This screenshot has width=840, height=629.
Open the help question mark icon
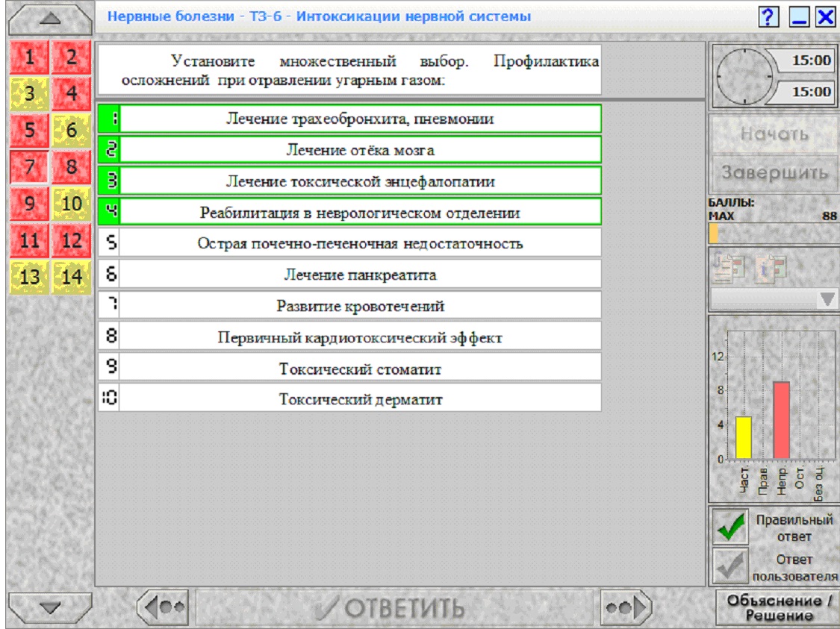pyautogui.click(x=768, y=17)
